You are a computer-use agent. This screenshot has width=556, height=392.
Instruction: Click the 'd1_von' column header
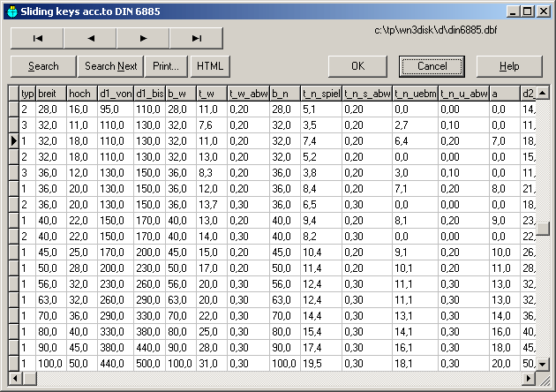pos(115,93)
